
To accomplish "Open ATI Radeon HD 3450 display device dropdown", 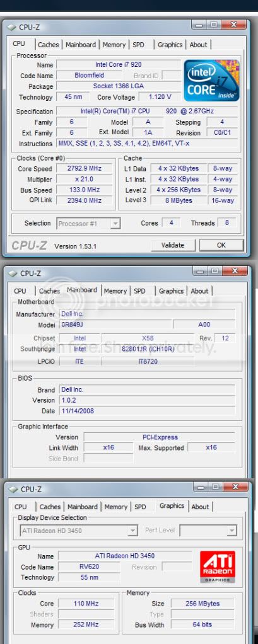I will 78,531.
